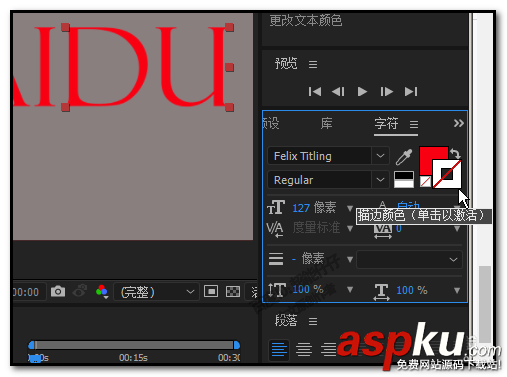Image resolution: width=507 pixels, height=377 pixels.
Task: Click the kerning V/A icon
Action: 275,229
